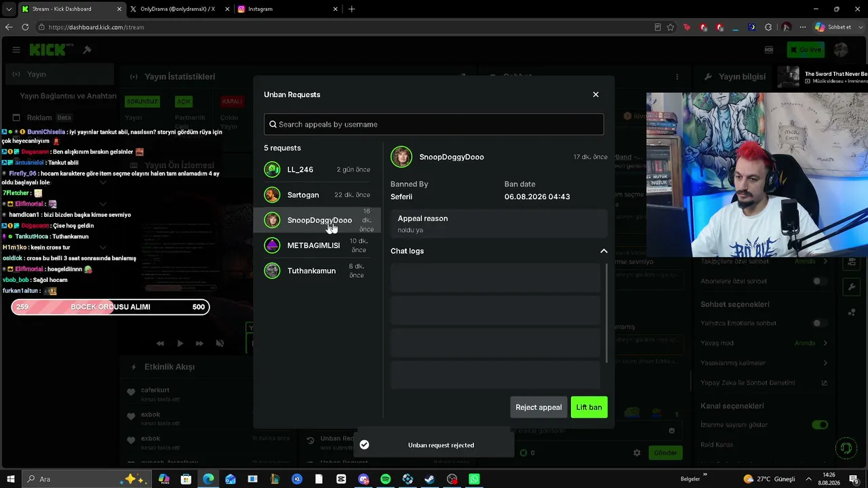
Task: Select METBAGIMLISI unban request
Action: pyautogui.click(x=317, y=245)
